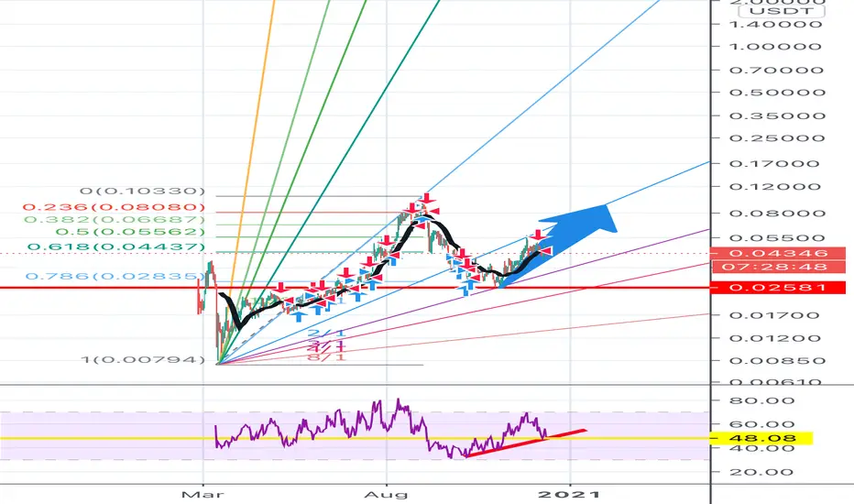Click the 0.08000 price axis label
This screenshot has width=854, height=504.
pyautogui.click(x=775, y=214)
